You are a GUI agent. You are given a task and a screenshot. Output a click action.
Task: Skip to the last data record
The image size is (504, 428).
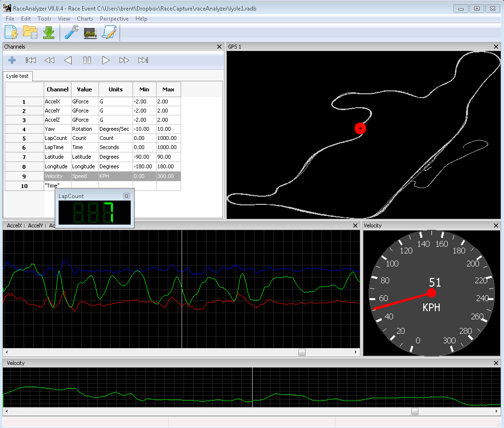(x=143, y=60)
